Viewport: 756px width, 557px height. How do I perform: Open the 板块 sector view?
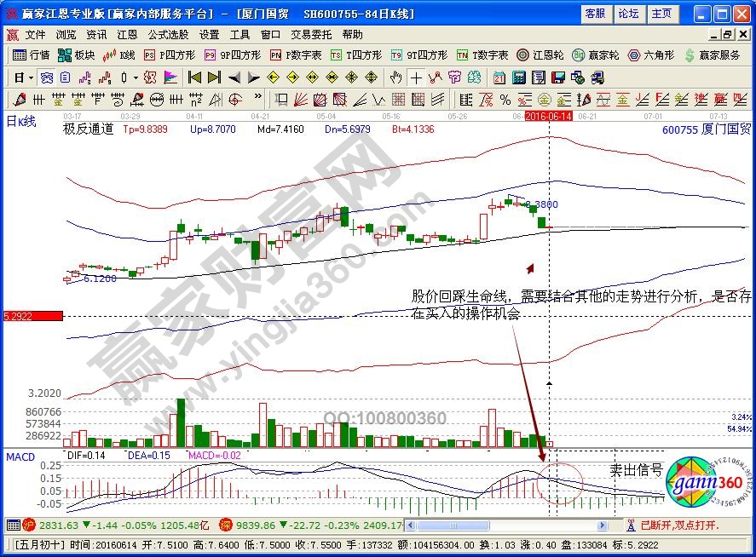[77, 55]
